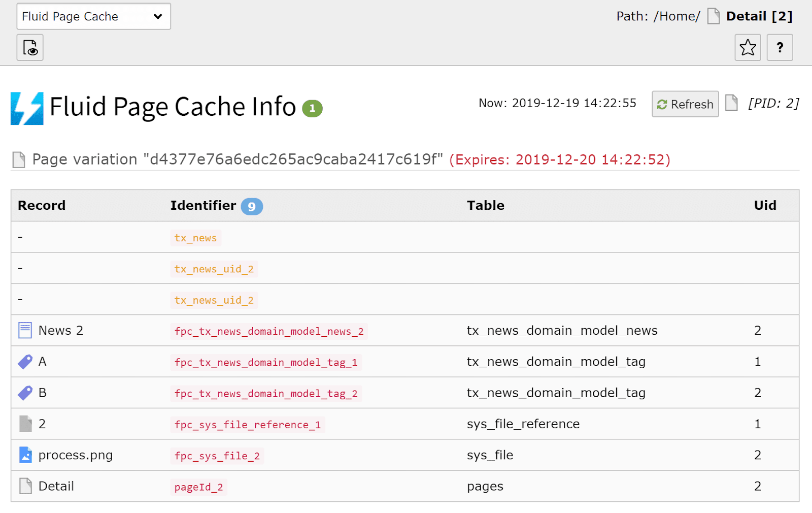Click the view webpage icon in the toolbar
This screenshot has width=812, height=513.
point(29,47)
